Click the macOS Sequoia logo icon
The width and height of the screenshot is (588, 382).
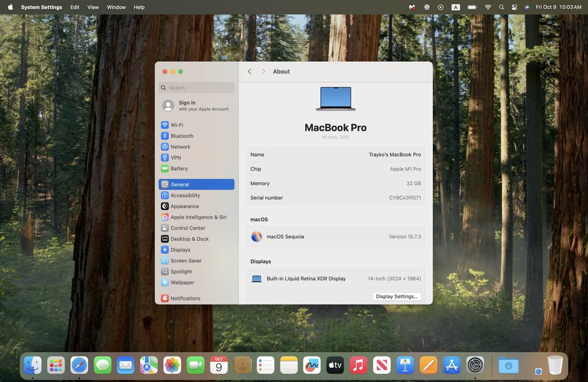[256, 237]
